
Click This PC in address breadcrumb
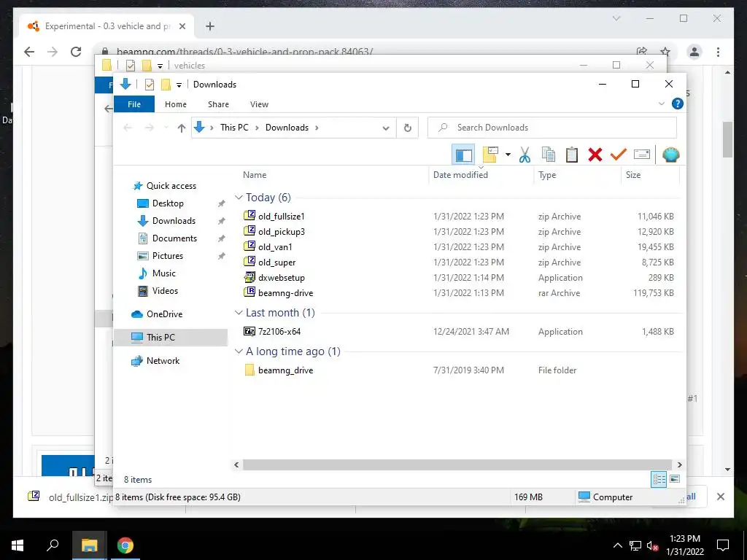point(234,128)
